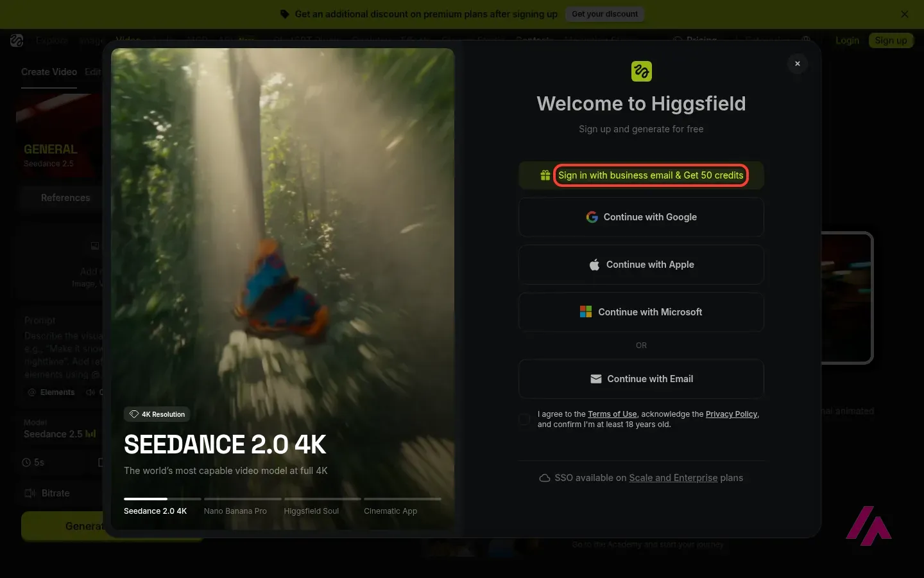Click the Seedance 2.0 4K progress bar
Screen dimensions: 924x578
pos(162,498)
